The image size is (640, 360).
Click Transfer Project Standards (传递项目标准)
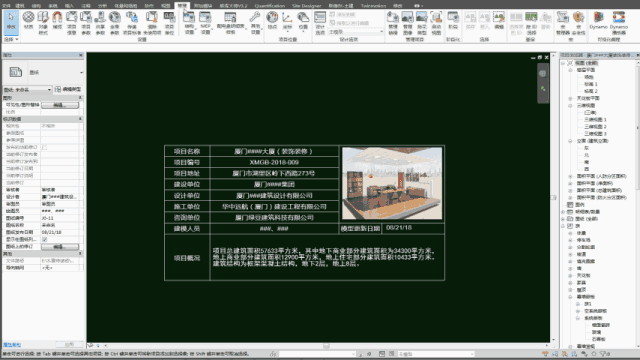click(x=131, y=22)
